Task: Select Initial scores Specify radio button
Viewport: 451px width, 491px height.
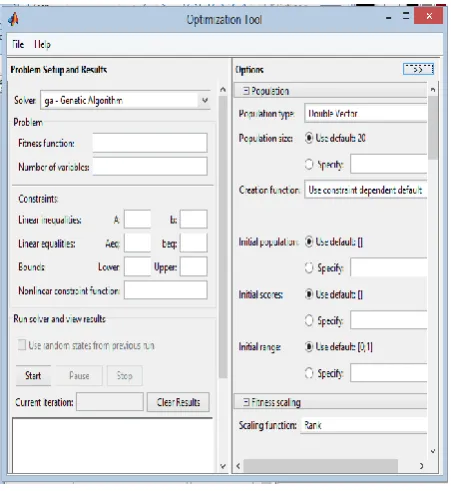Action: 309,320
